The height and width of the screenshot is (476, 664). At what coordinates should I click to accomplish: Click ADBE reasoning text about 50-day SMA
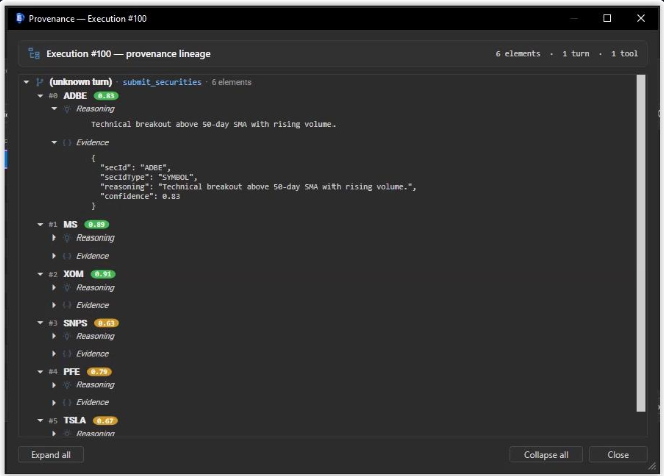[x=213, y=124]
